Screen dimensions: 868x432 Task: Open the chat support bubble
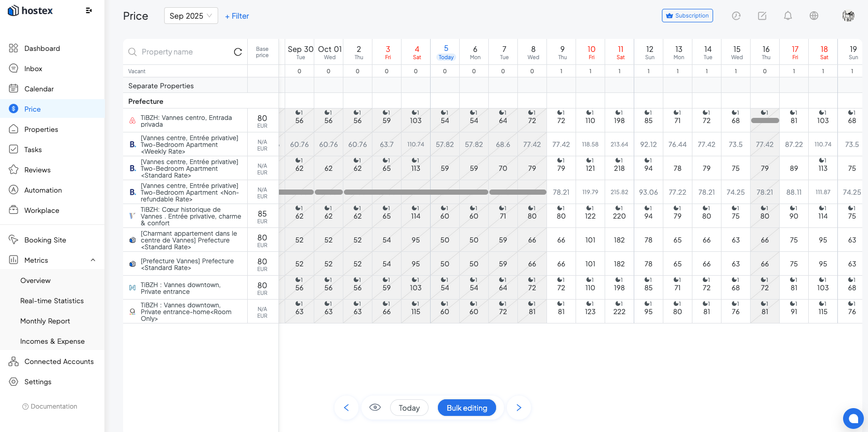[x=853, y=418]
